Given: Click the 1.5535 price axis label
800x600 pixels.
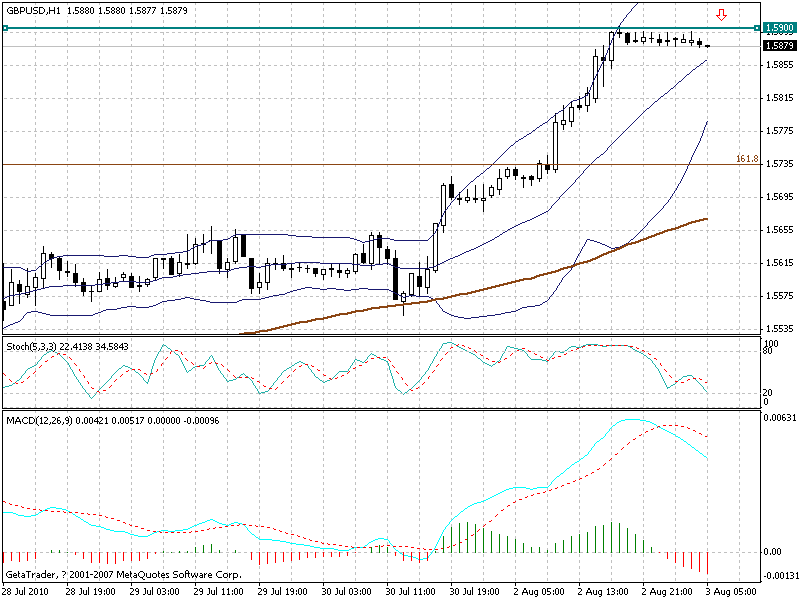Looking at the screenshot, I should tap(780, 329).
